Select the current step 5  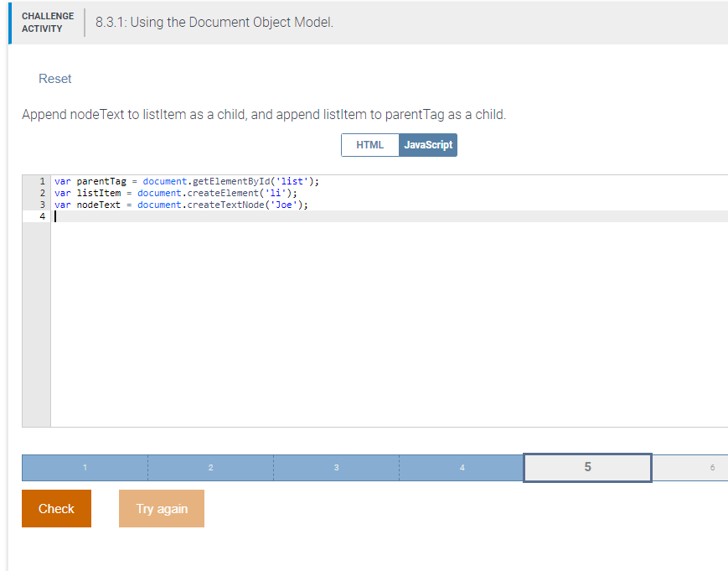[x=587, y=467]
